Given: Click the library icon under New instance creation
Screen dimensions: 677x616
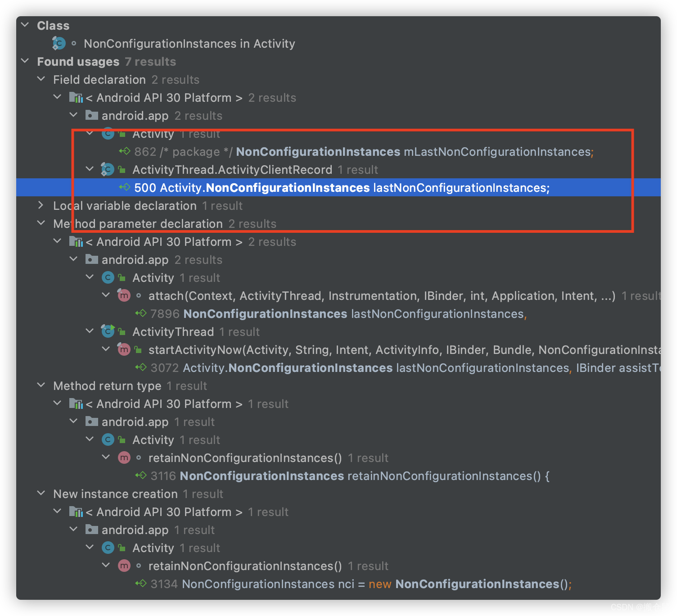Looking at the screenshot, I should (x=76, y=512).
